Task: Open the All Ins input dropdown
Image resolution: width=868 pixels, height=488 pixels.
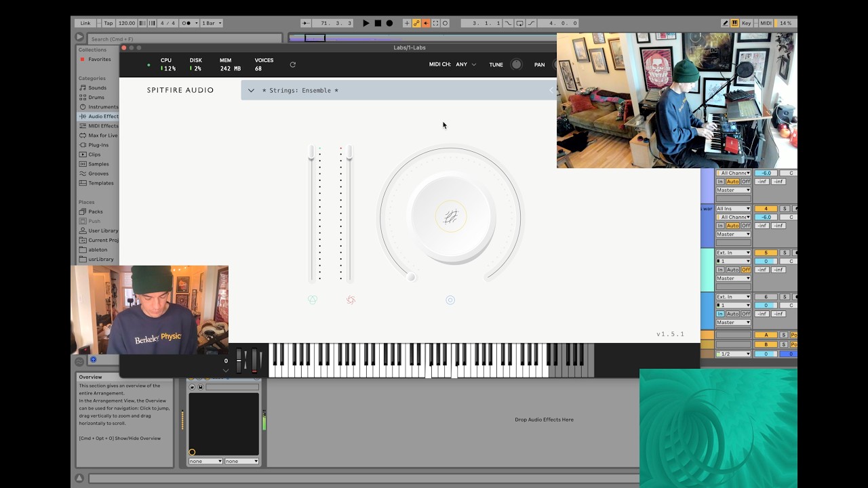Action: click(734, 209)
